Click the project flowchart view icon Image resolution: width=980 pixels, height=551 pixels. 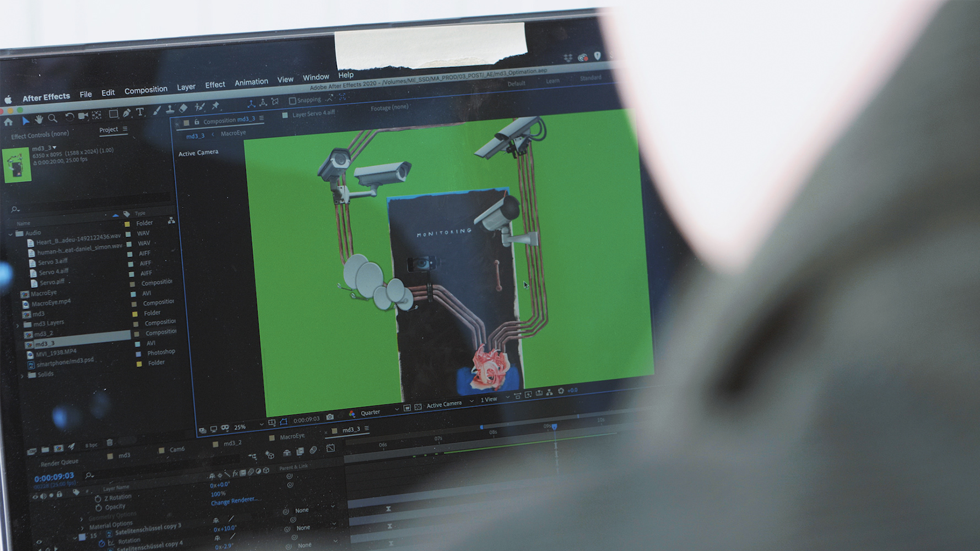tap(171, 220)
